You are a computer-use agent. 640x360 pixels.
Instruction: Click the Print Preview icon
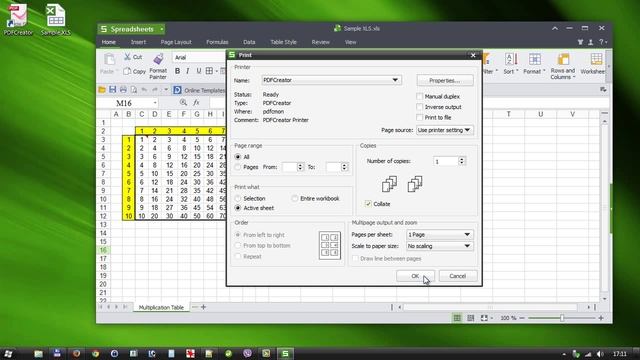(x=133, y=90)
